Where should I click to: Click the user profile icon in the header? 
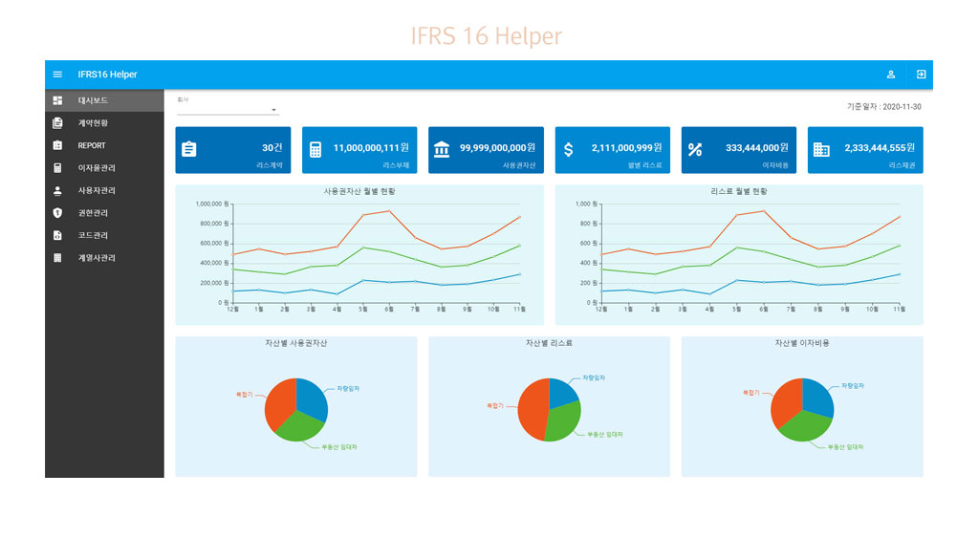(x=890, y=75)
